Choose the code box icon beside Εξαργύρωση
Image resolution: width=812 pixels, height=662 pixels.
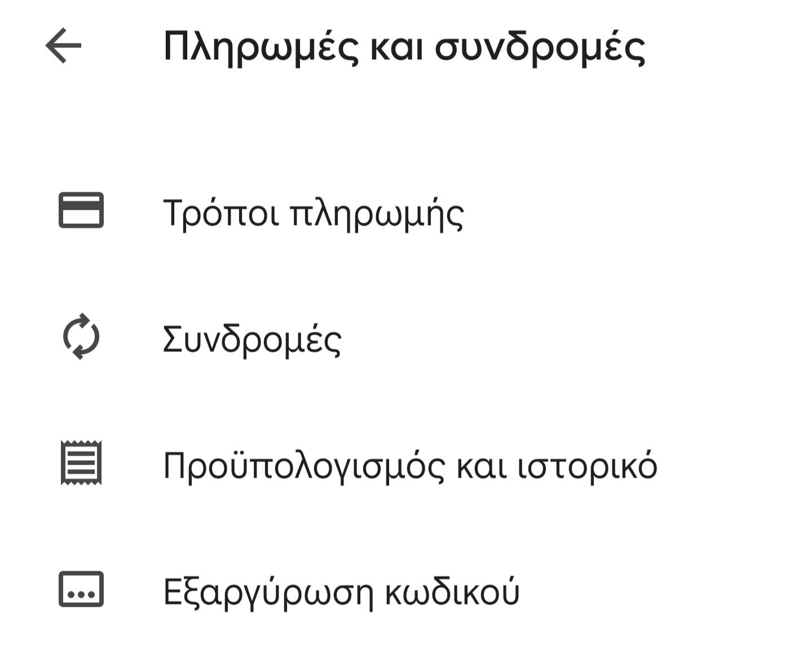[x=81, y=589]
